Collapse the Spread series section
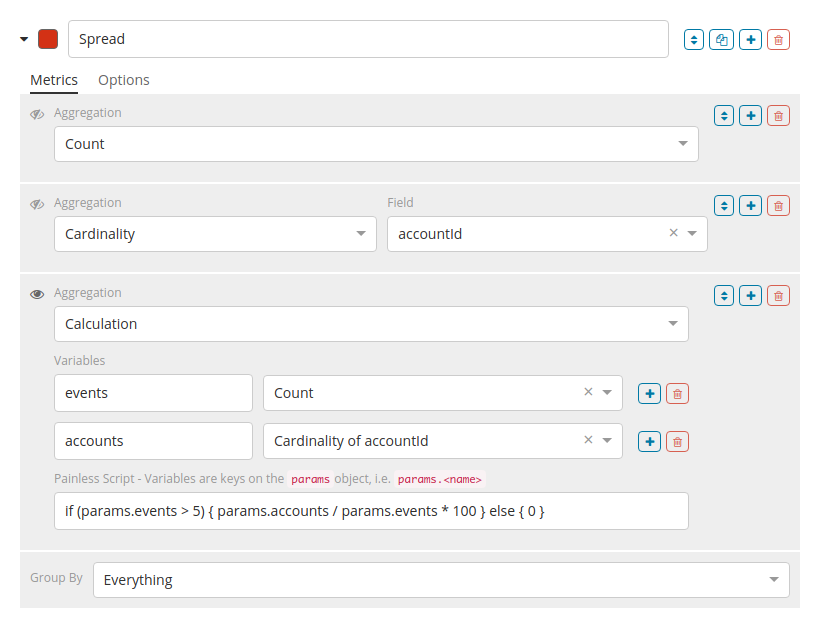Image resolution: width=820 pixels, height=628 pixels. (x=24, y=40)
